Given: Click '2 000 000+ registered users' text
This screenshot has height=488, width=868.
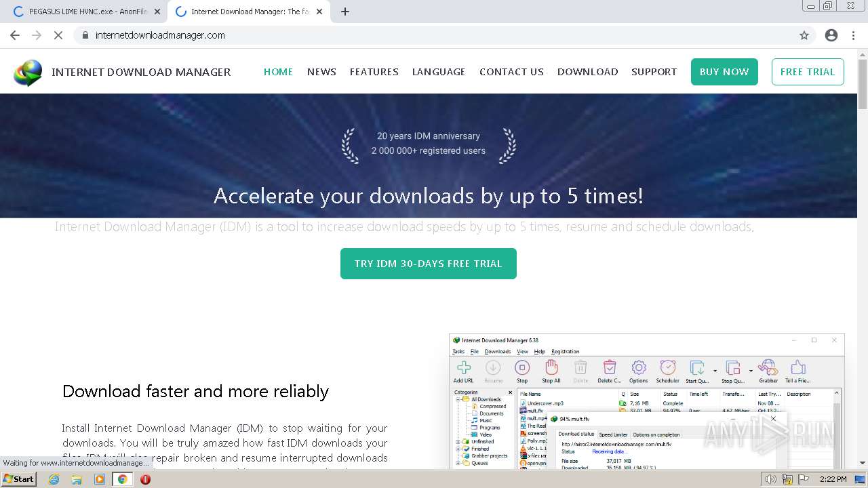Looking at the screenshot, I should 429,150.
